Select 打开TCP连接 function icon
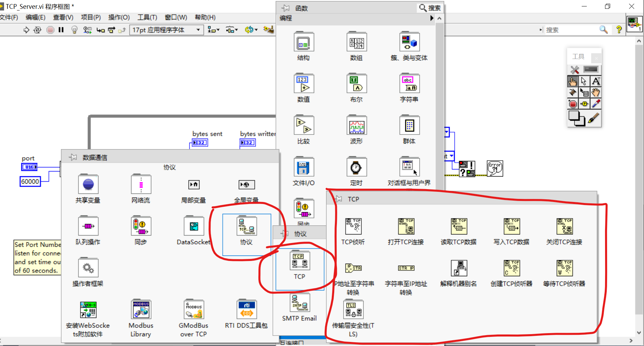The image size is (644, 346). click(406, 226)
